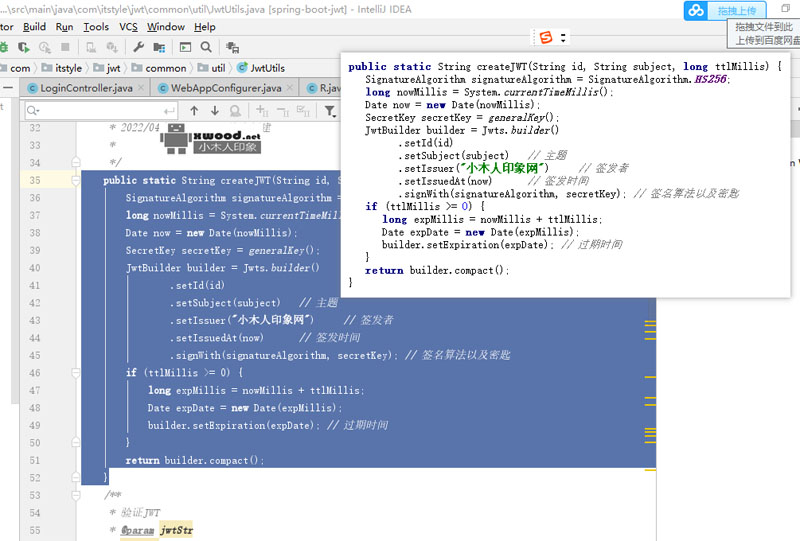Open the Build menu

pos(34,27)
